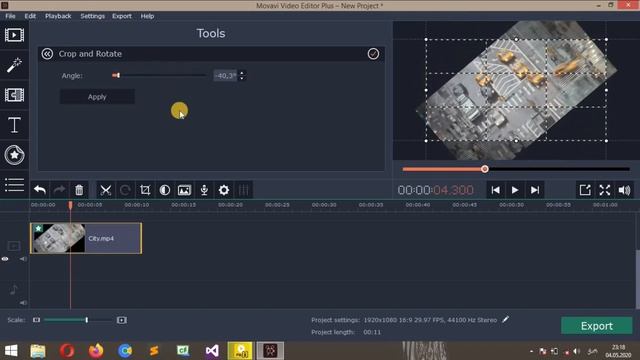Screen dimensions: 640x360
Task: Confirm crop with the checkmark icon
Action: click(x=373, y=54)
